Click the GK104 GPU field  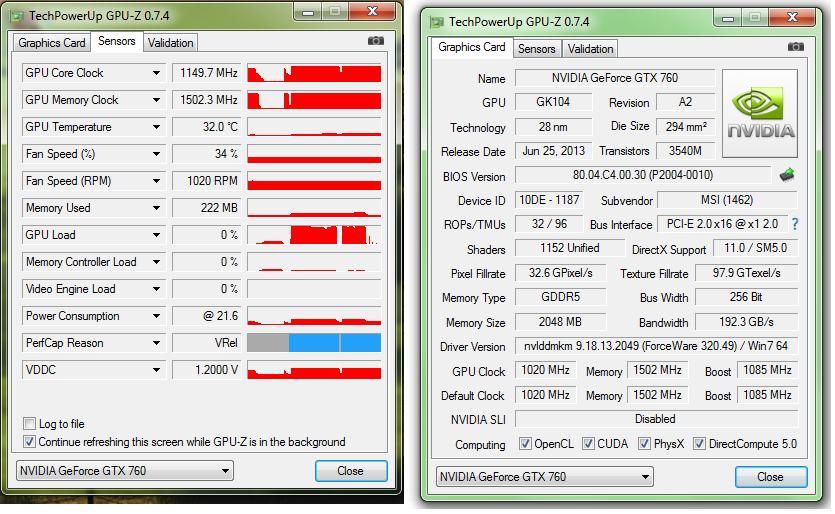pyautogui.click(x=553, y=102)
